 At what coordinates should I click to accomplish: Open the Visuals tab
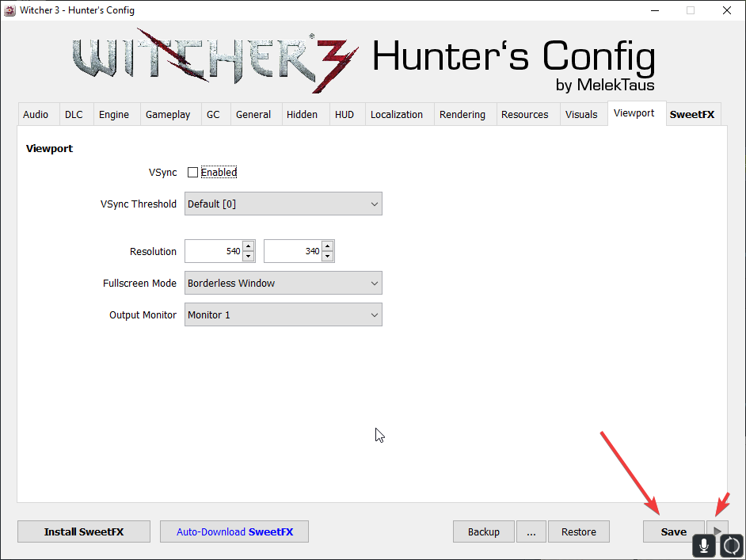(584, 114)
